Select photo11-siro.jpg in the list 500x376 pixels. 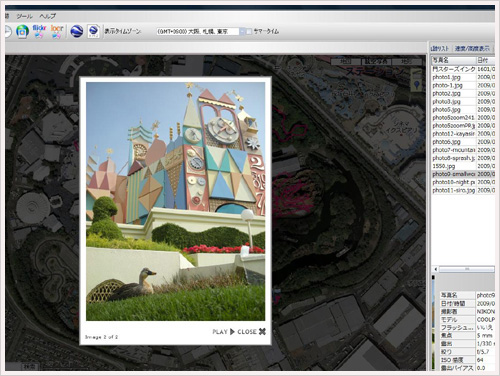pyautogui.click(x=463, y=190)
